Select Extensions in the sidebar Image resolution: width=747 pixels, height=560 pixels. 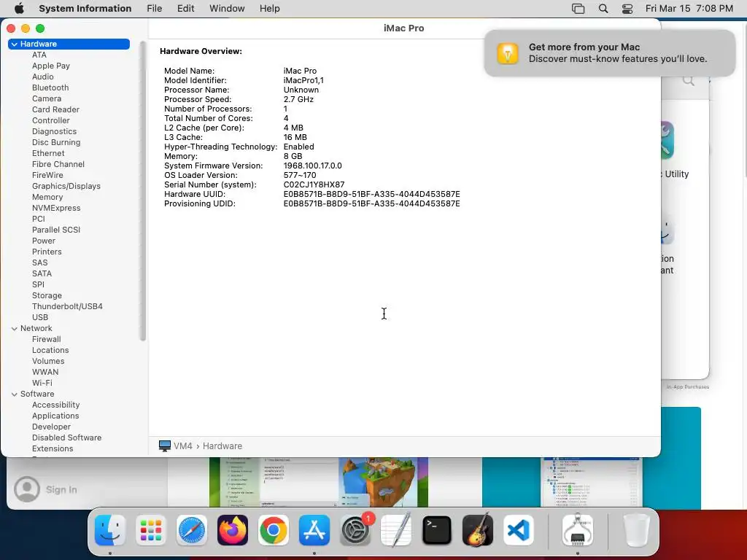[53, 449]
